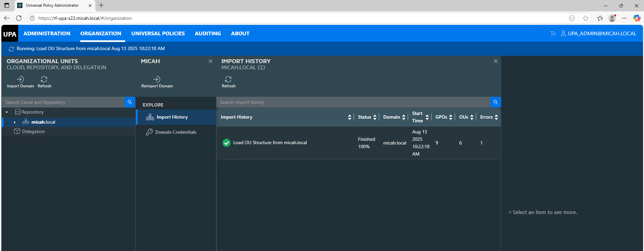The width and height of the screenshot is (644, 251).
Task: Open Domain Credentials in Explore list
Action: [176, 132]
